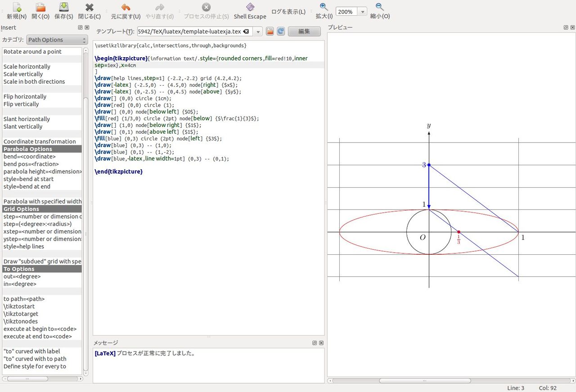Close the プレビュー panel
This screenshot has height=392, width=576.
tap(572, 27)
